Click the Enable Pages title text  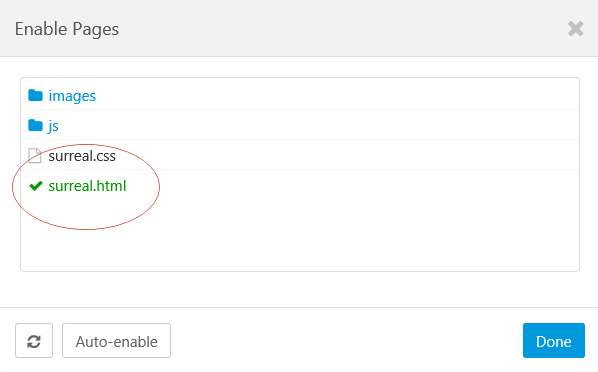pos(67,29)
